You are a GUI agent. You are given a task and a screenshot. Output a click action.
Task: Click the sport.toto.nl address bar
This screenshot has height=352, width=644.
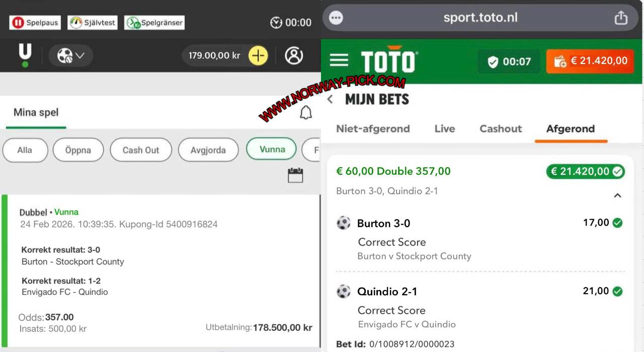pyautogui.click(x=480, y=18)
